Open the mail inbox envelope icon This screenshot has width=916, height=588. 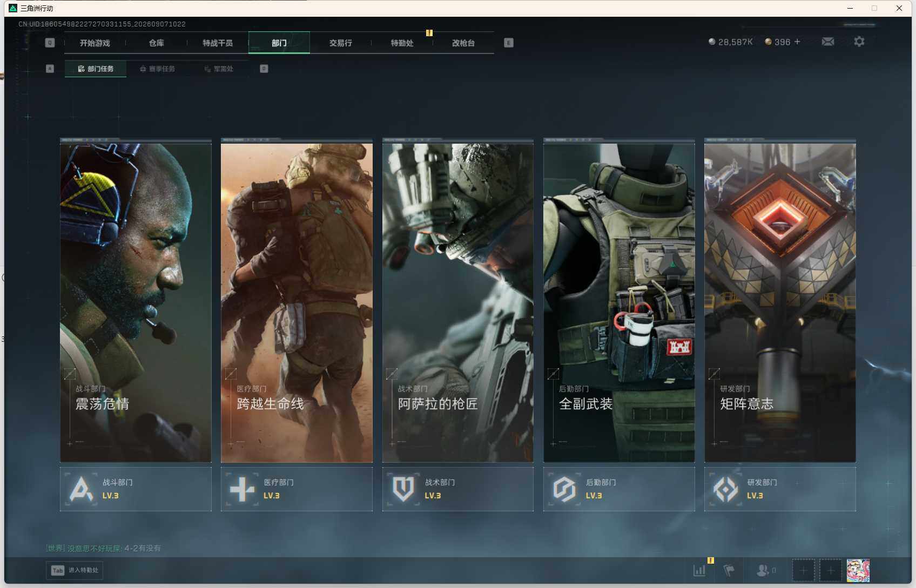tap(827, 42)
